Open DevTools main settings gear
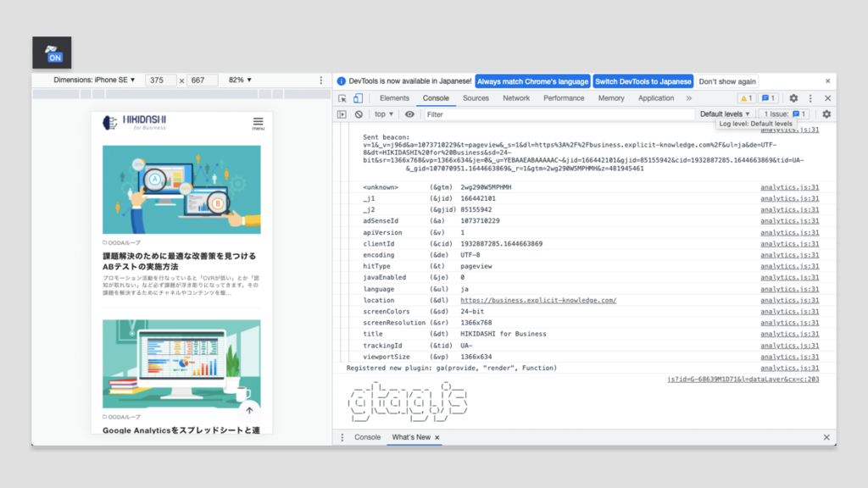 [x=793, y=98]
